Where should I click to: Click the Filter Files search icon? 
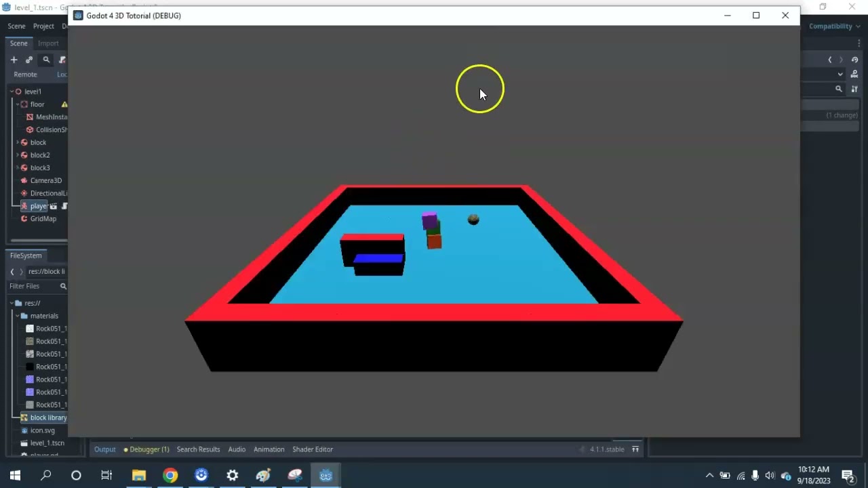[63, 286]
